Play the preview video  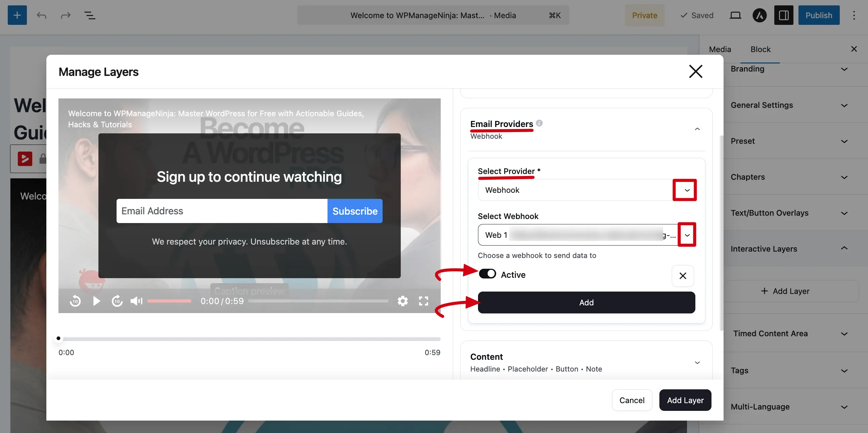[x=96, y=301]
